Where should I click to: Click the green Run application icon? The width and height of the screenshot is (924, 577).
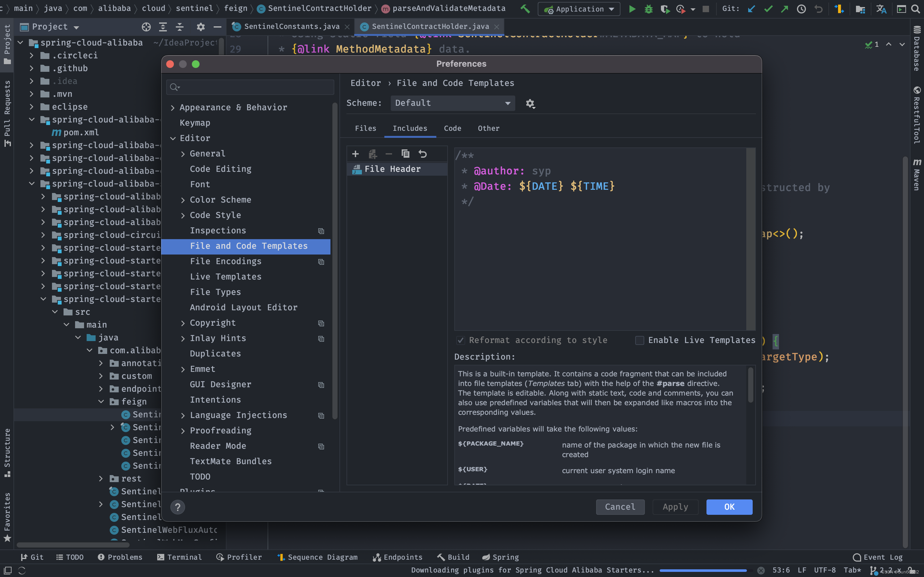click(x=632, y=9)
